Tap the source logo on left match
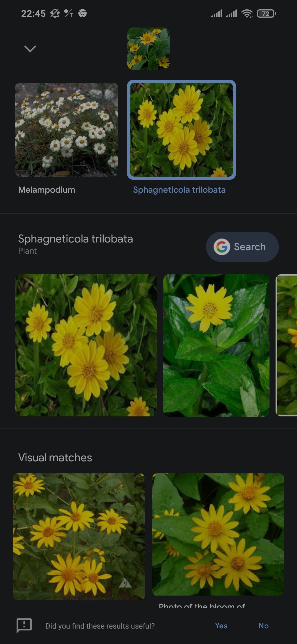The image size is (297, 644). (125, 583)
